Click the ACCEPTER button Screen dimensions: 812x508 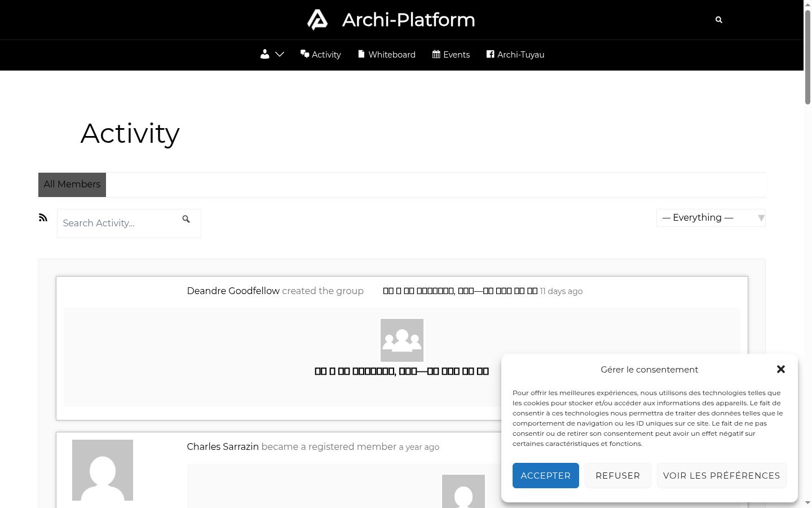click(546, 476)
